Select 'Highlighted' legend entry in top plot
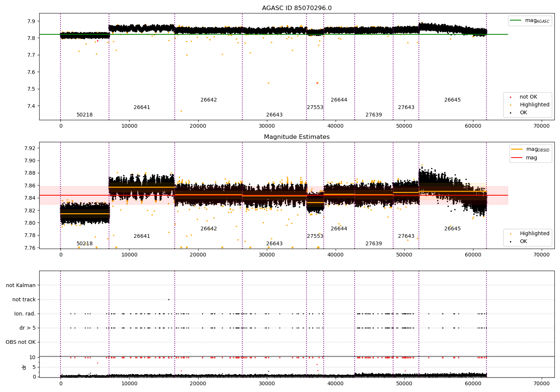 [535, 105]
